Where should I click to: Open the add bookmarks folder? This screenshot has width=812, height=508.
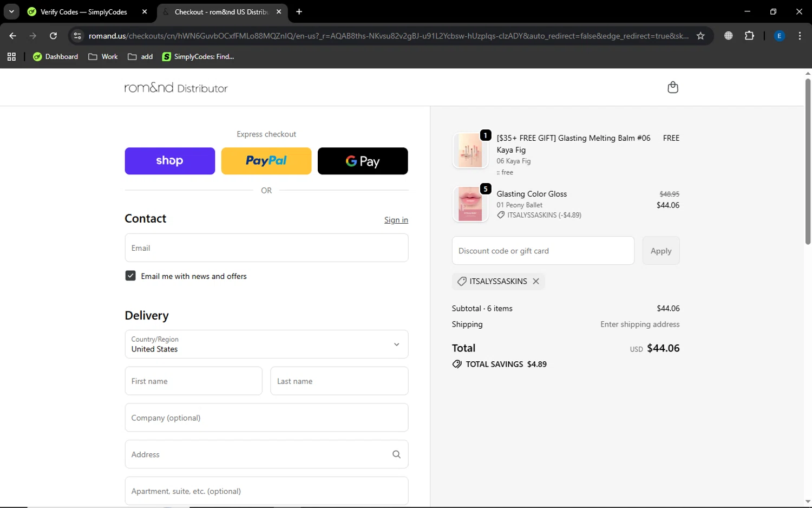(x=140, y=56)
